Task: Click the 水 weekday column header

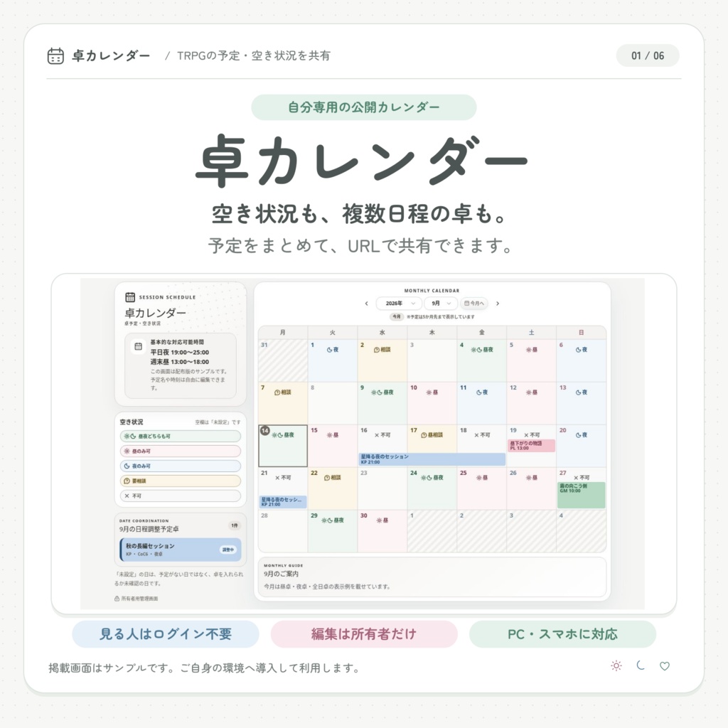Action: (x=382, y=333)
